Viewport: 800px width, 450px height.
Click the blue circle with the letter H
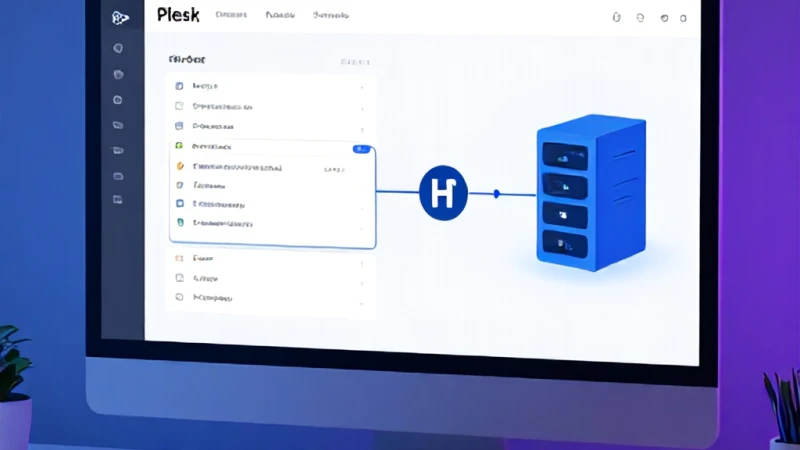click(443, 193)
